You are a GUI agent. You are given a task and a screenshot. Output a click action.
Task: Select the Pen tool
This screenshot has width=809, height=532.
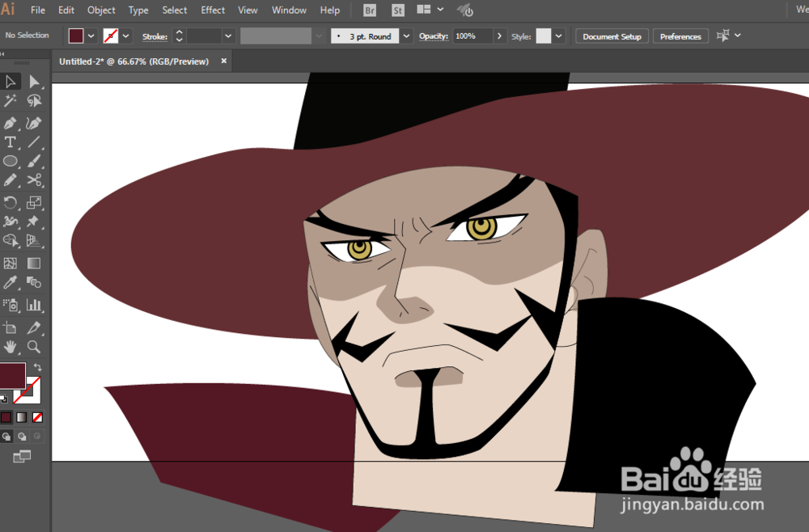pos(11,123)
